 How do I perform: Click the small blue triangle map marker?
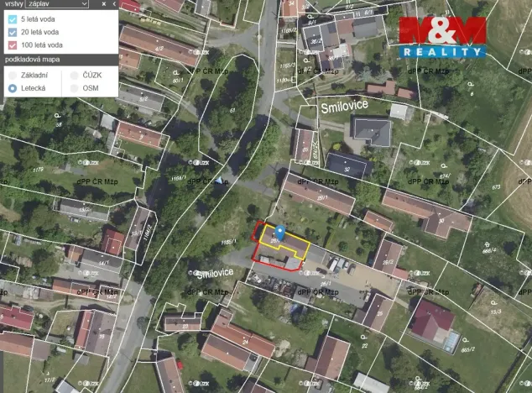220,181
